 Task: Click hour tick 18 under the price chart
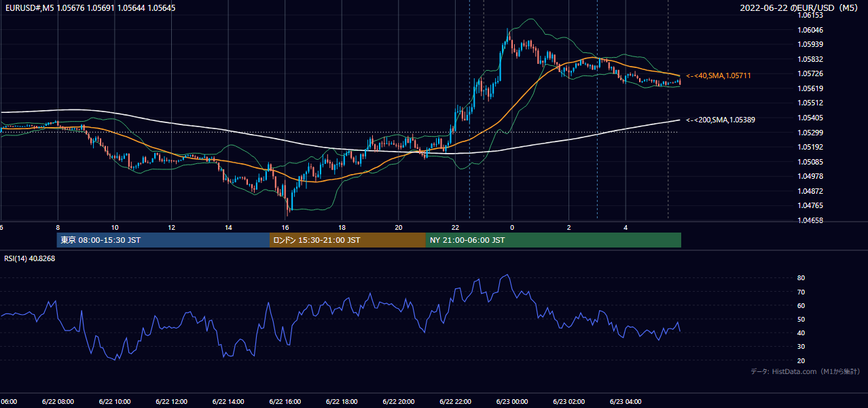click(x=342, y=228)
